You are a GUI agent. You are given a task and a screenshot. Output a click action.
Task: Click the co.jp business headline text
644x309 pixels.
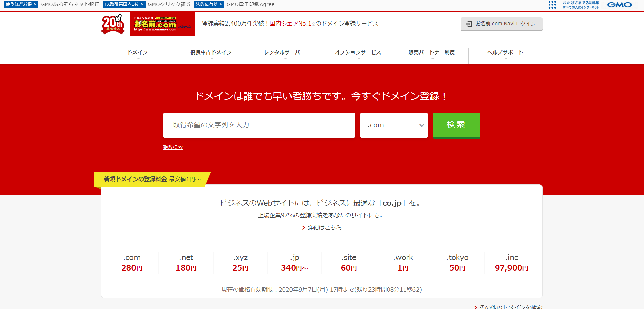tap(321, 203)
